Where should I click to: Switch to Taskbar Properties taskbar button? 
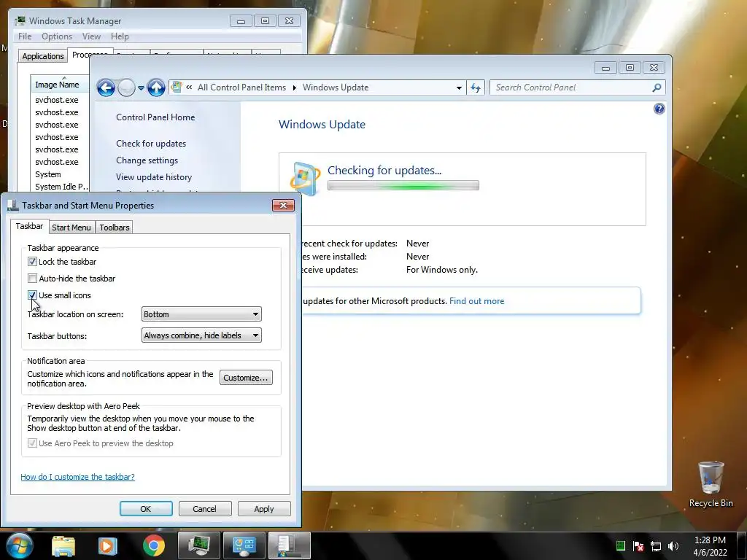289,545
